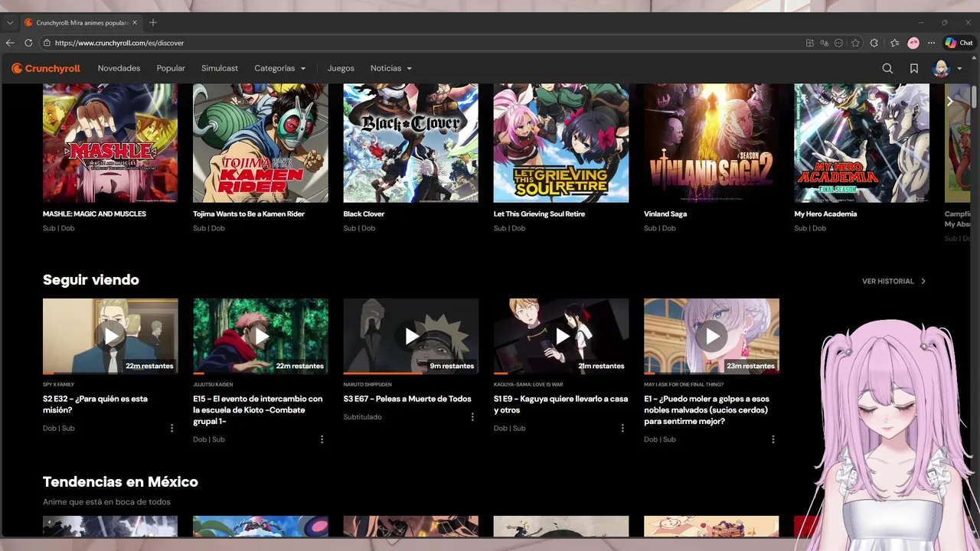Click the Tendencias en México heading
This screenshot has width=980, height=551.
pos(120,481)
